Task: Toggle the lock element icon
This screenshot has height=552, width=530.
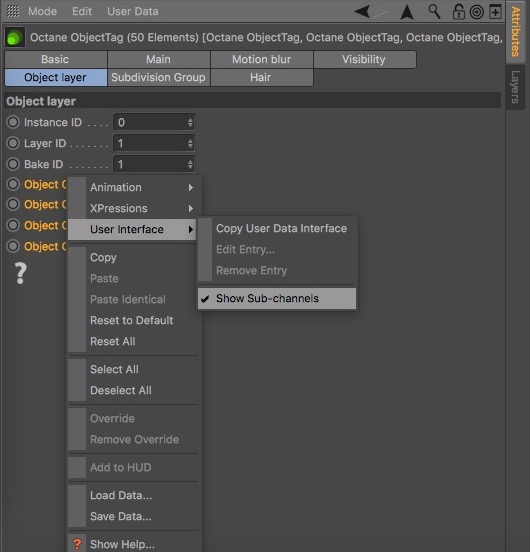Action: pyautogui.click(x=458, y=12)
